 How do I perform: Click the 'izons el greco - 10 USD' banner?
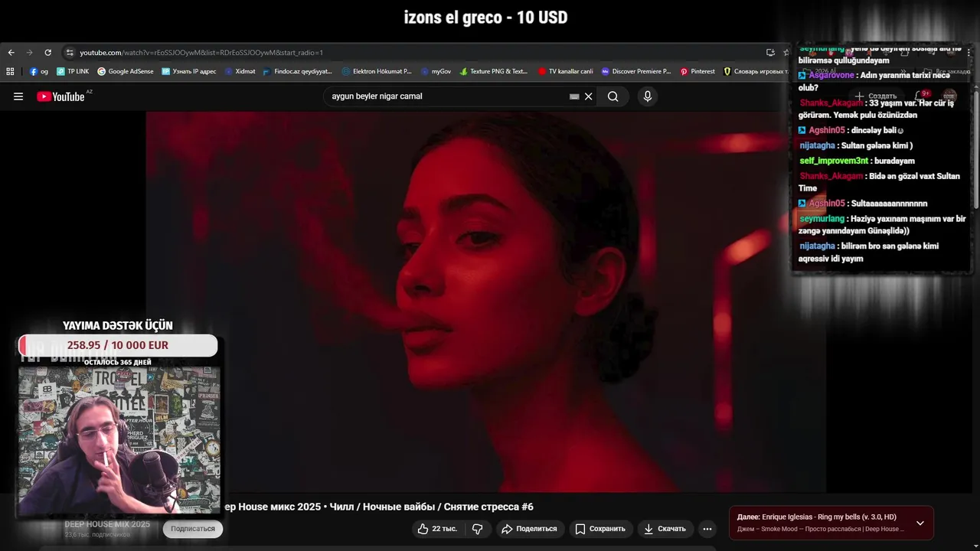tap(485, 18)
